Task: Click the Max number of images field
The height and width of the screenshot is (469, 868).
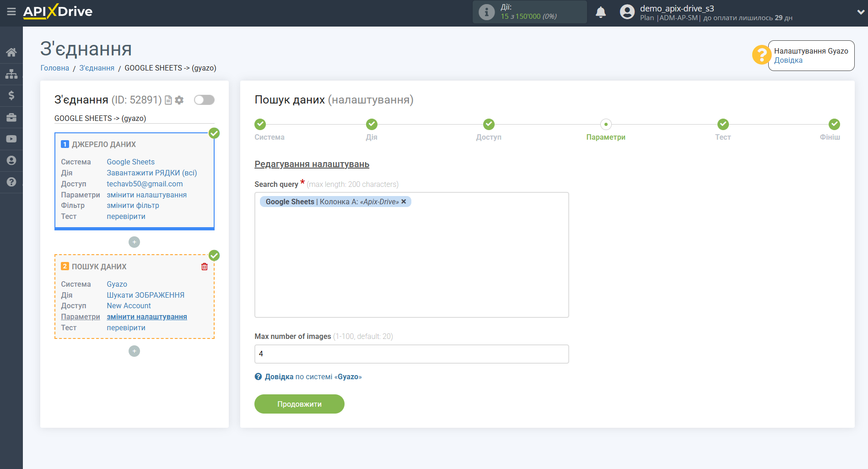Action: (x=411, y=354)
